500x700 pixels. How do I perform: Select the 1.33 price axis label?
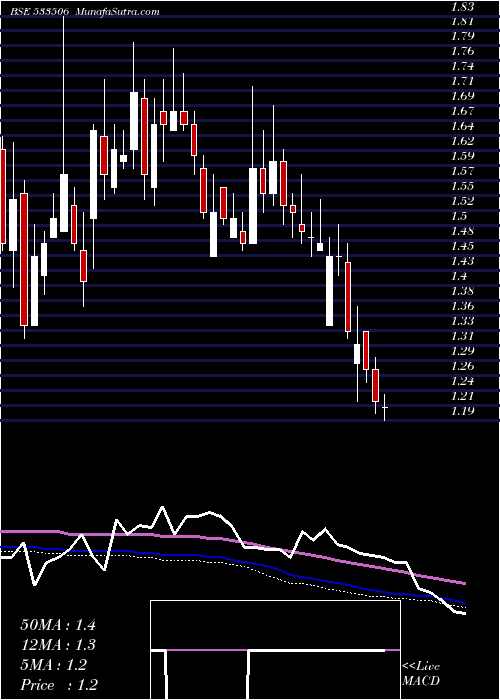click(x=462, y=321)
